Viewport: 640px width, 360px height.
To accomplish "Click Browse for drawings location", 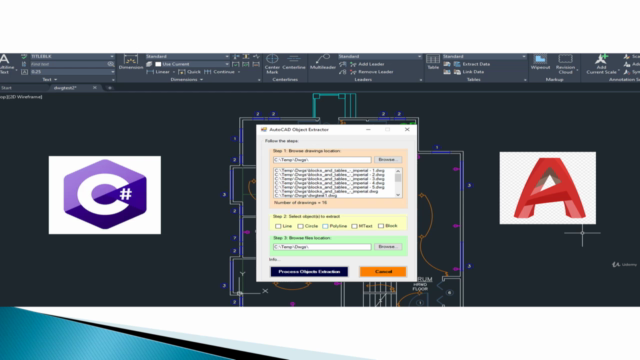I will [387, 160].
